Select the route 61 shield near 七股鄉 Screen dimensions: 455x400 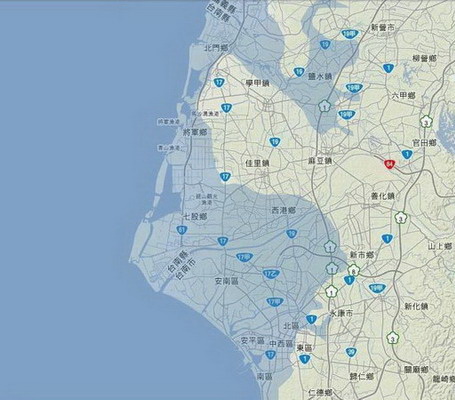(182, 230)
